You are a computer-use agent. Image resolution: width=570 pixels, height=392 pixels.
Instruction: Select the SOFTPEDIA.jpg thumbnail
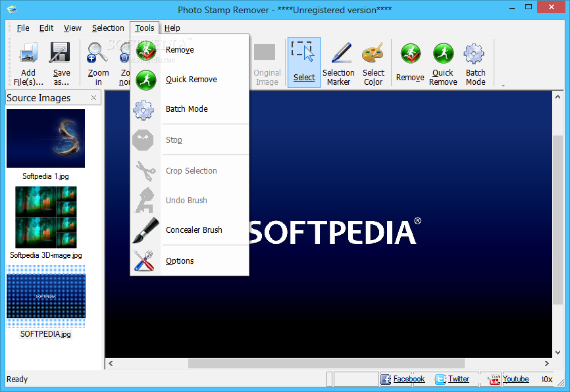click(x=46, y=296)
